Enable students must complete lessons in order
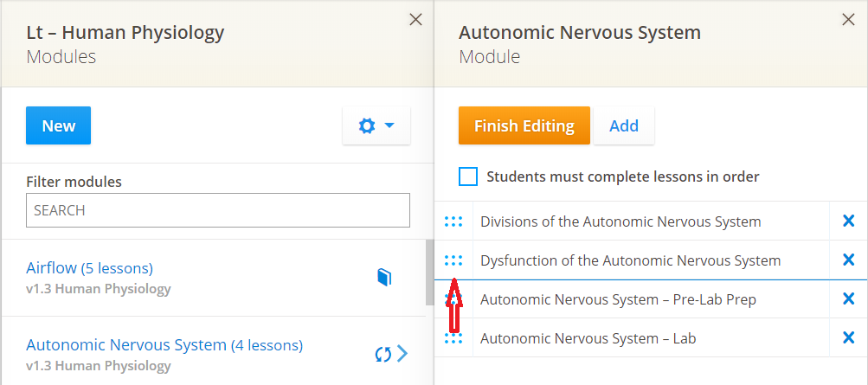The width and height of the screenshot is (868, 385). pos(468,177)
